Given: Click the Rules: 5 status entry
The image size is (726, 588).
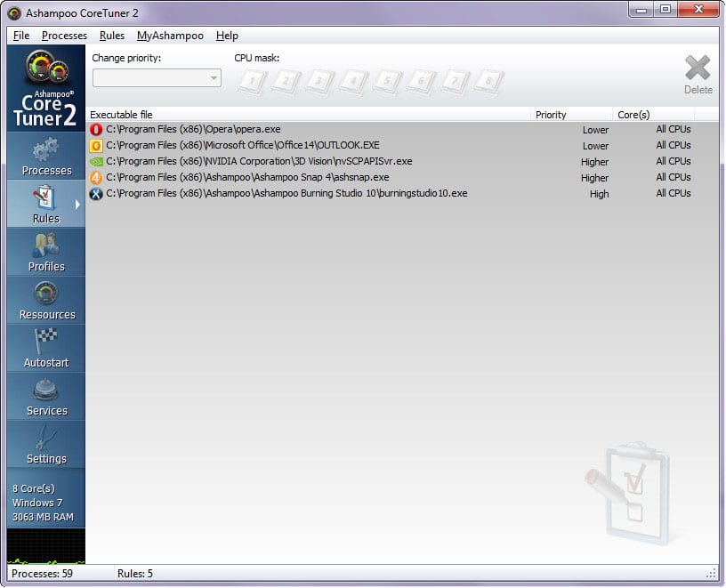Looking at the screenshot, I should pyautogui.click(x=134, y=574).
